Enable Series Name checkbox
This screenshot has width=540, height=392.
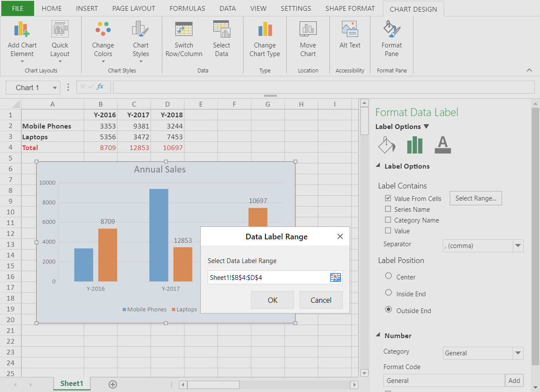click(388, 209)
